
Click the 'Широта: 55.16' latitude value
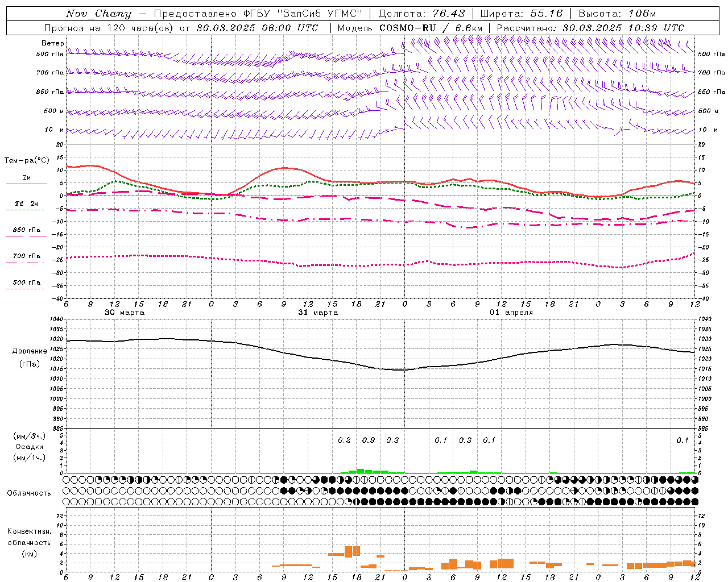tap(522, 14)
